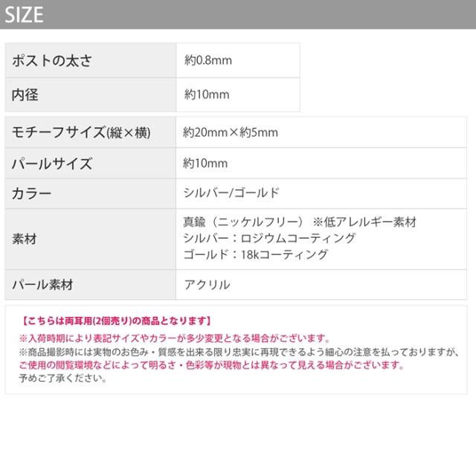Click the 約20mm×約5mm motif size value
This screenshot has width=476, height=476.
(231, 133)
